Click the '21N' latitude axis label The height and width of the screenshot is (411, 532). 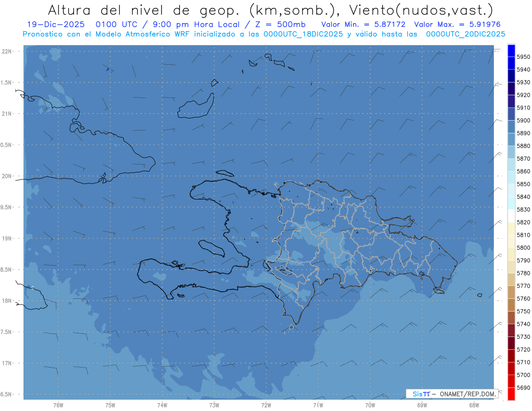[6, 114]
